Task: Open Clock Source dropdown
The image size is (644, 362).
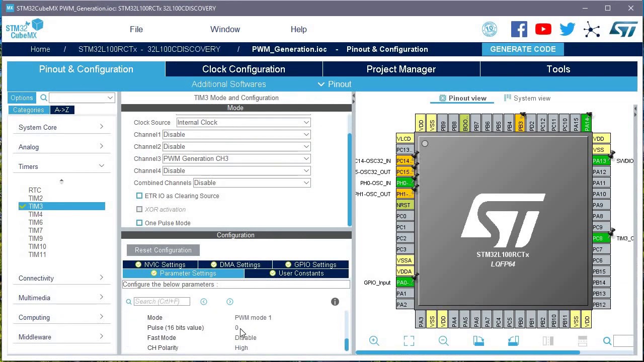Action: click(244, 122)
